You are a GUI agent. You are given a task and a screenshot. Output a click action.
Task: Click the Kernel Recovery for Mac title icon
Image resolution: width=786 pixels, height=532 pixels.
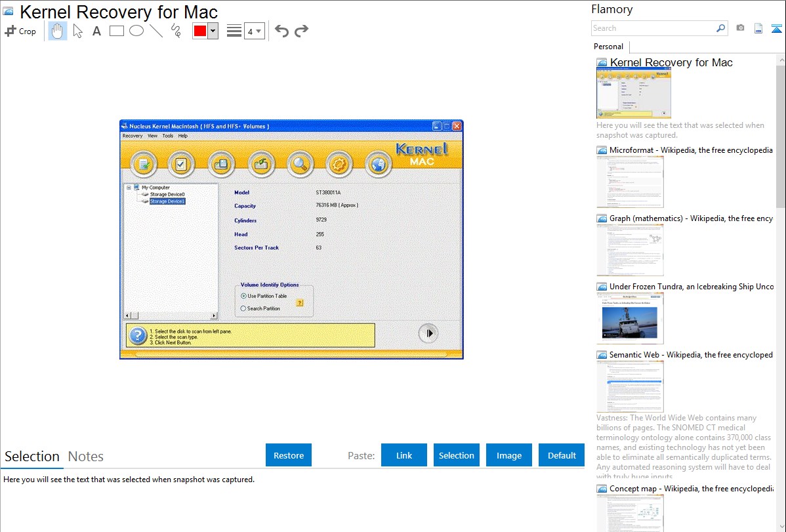tap(8, 12)
